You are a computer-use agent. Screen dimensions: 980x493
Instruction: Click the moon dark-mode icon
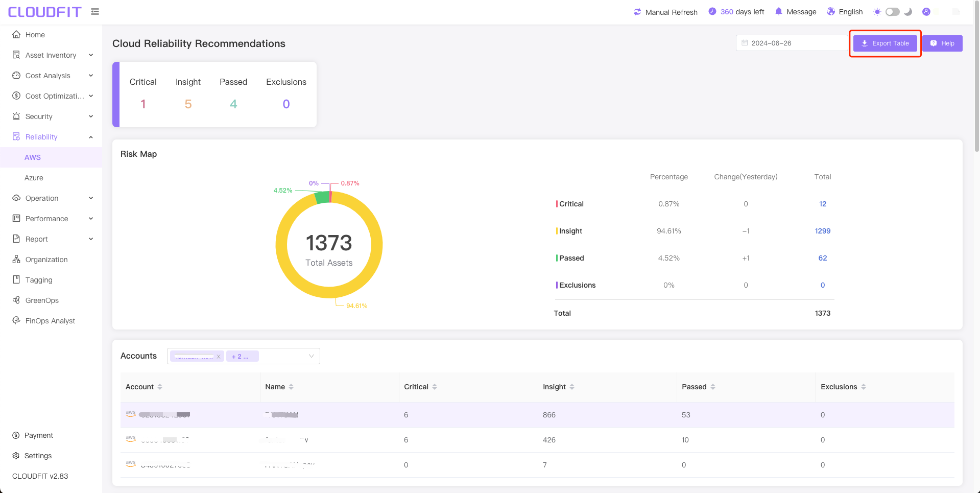click(x=908, y=12)
